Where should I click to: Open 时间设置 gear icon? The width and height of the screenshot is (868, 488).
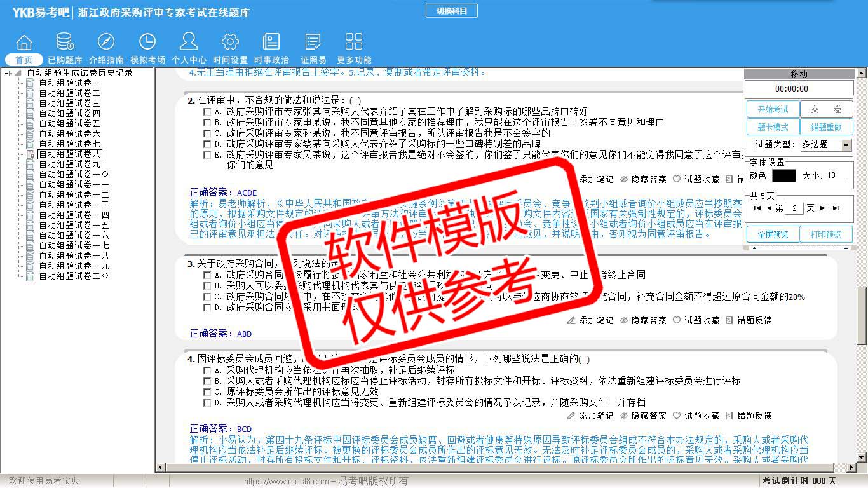coord(230,43)
